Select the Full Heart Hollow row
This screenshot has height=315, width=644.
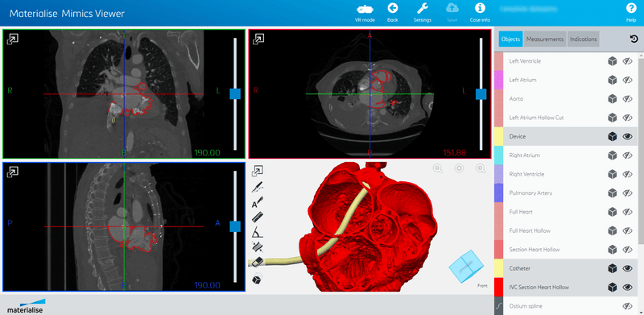(567, 230)
